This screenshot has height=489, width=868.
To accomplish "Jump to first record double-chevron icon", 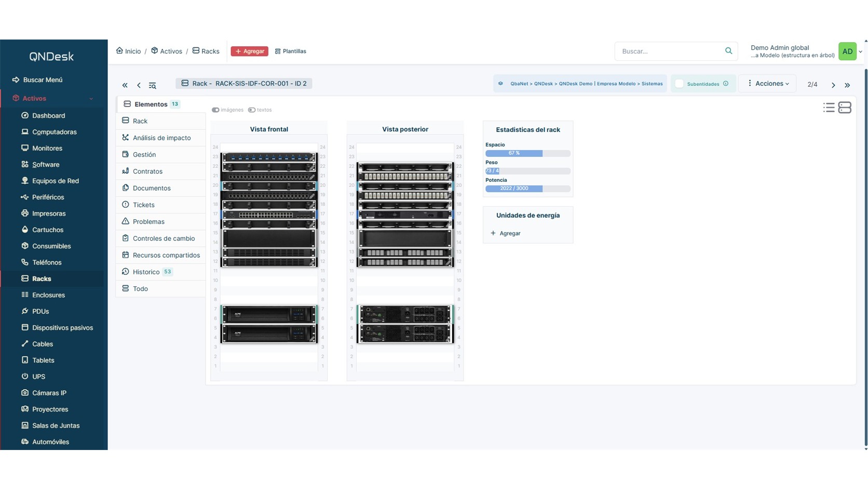I will (125, 85).
